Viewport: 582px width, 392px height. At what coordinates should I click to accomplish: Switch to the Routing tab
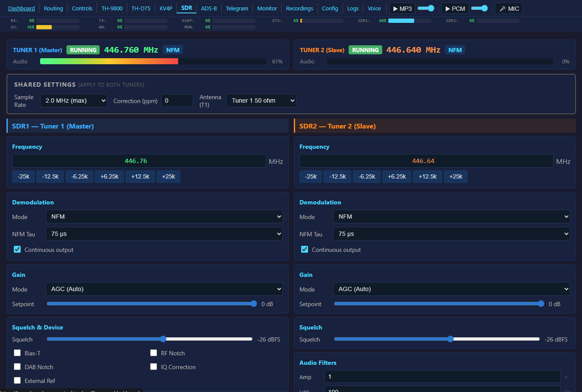point(53,8)
